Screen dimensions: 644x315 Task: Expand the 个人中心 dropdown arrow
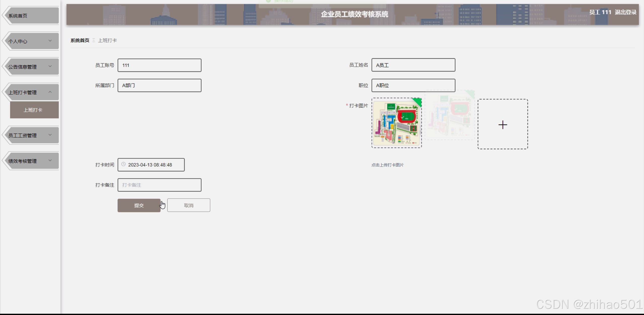coord(50,41)
